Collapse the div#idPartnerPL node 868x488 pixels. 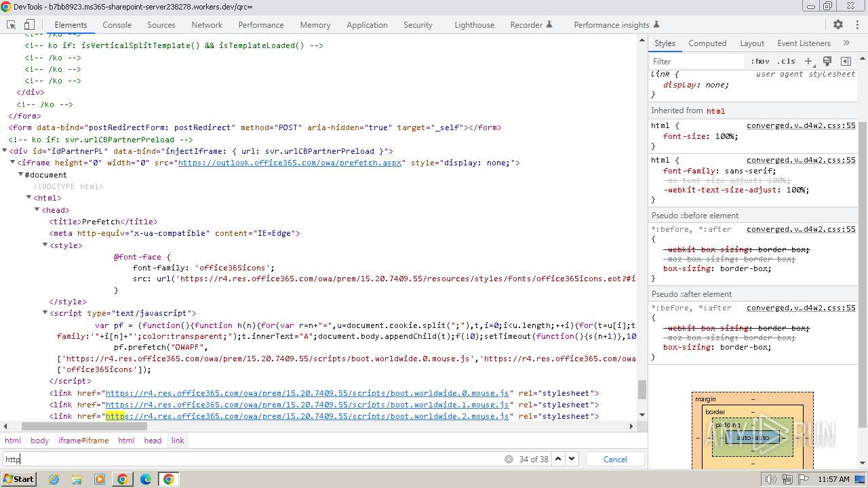click(5, 151)
